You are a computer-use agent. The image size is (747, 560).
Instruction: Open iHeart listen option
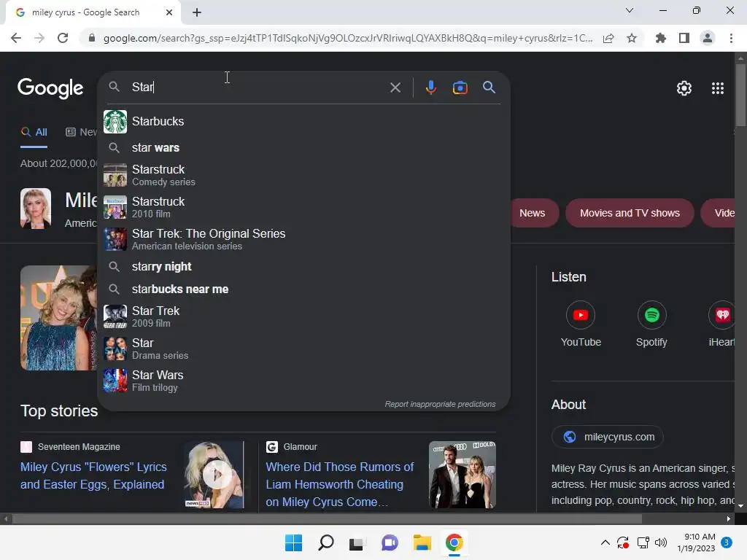point(721,324)
